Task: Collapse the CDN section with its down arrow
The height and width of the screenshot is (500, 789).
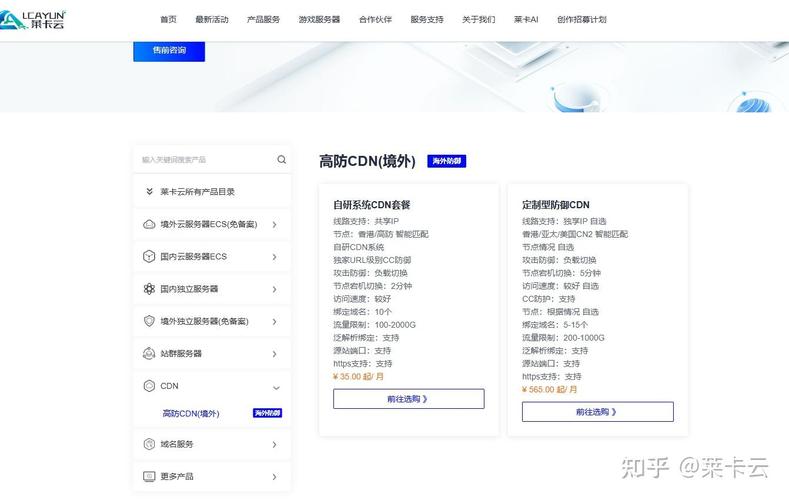Action: [276, 387]
